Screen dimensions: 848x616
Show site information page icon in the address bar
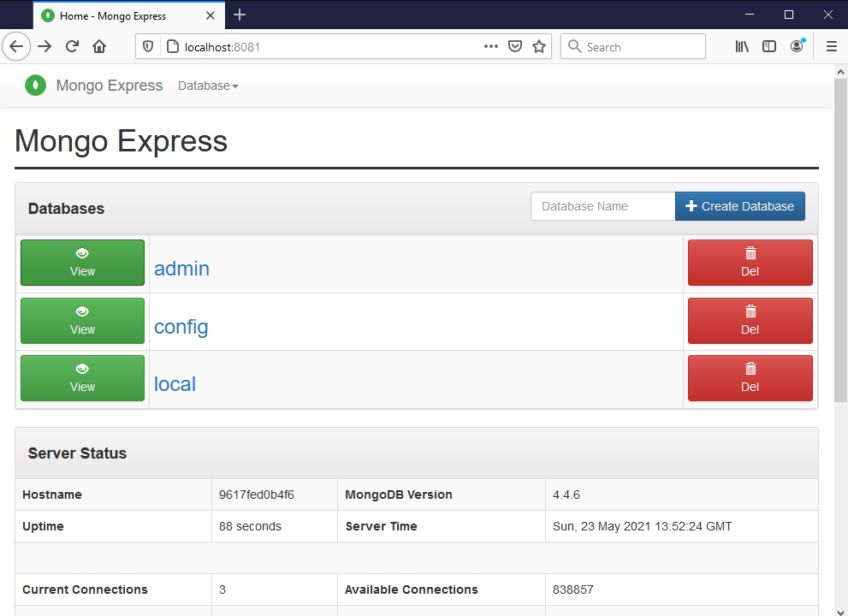click(x=173, y=46)
